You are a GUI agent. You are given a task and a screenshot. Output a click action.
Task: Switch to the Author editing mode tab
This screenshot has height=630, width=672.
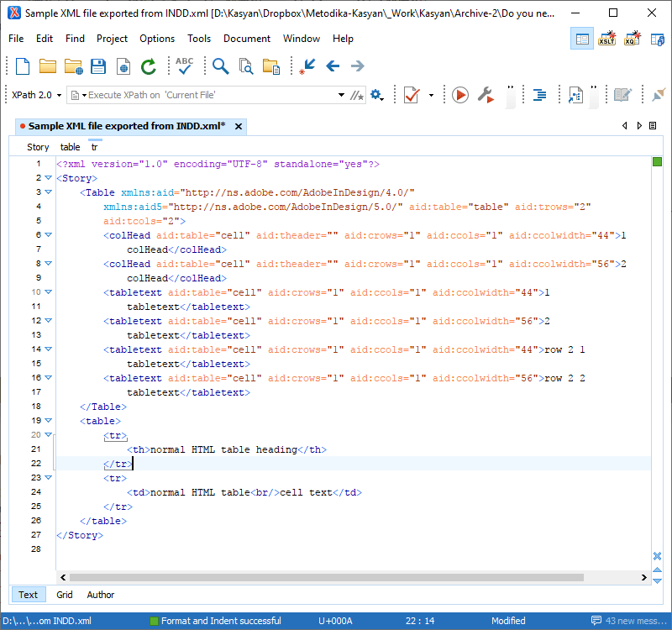[100, 595]
